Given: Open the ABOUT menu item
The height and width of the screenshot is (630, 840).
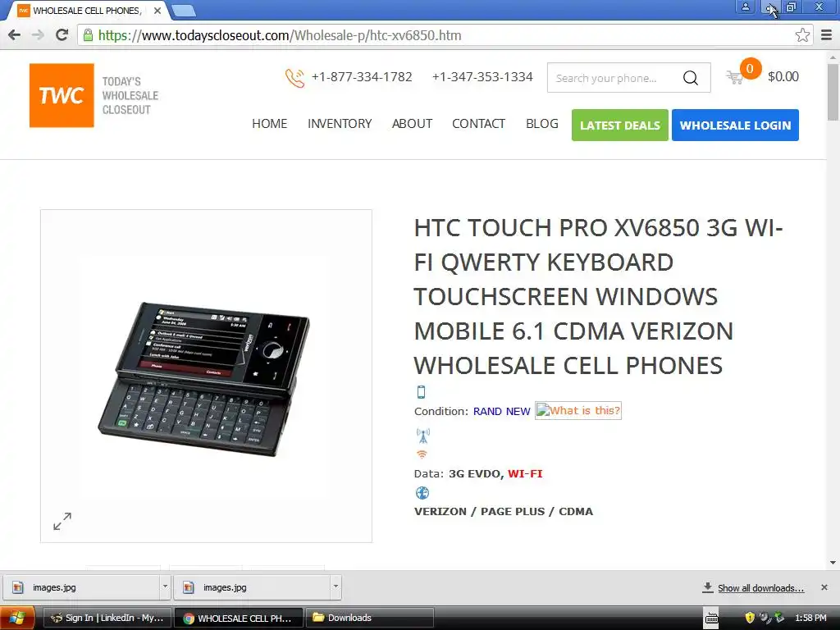Looking at the screenshot, I should (412, 124).
